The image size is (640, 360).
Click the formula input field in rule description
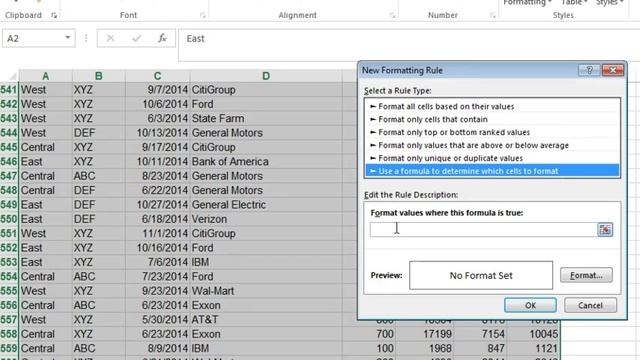point(483,229)
